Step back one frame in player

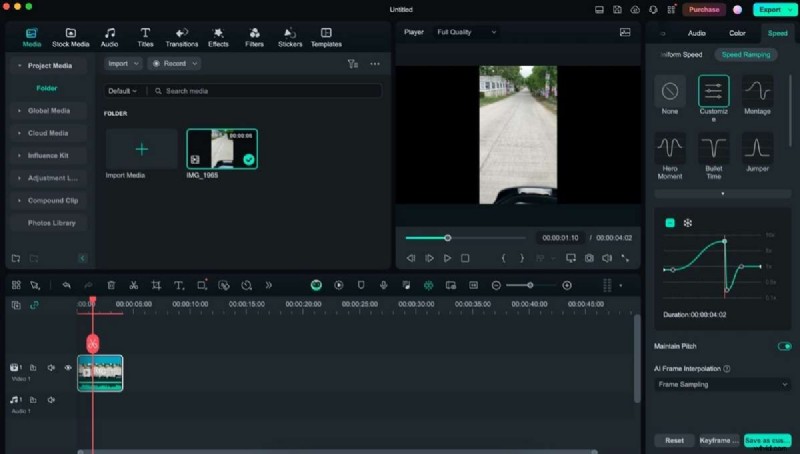411,258
